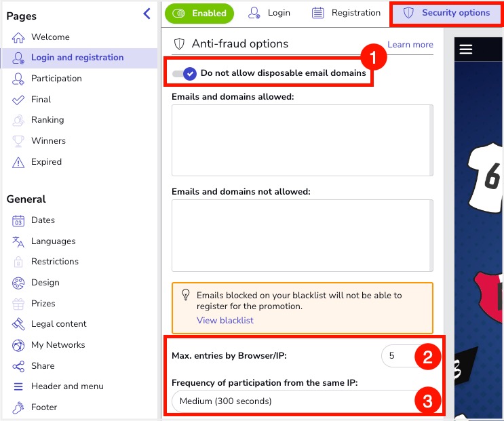The image size is (504, 421).
Task: Click the View blacklist link
Action: 225,321
